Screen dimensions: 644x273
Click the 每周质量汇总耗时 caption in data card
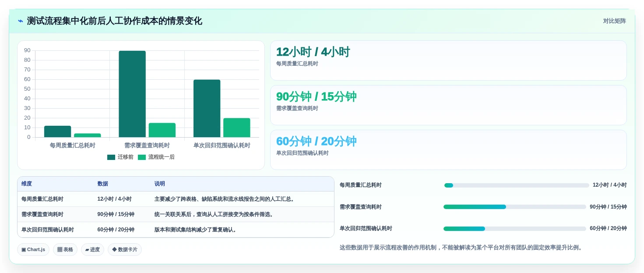297,64
